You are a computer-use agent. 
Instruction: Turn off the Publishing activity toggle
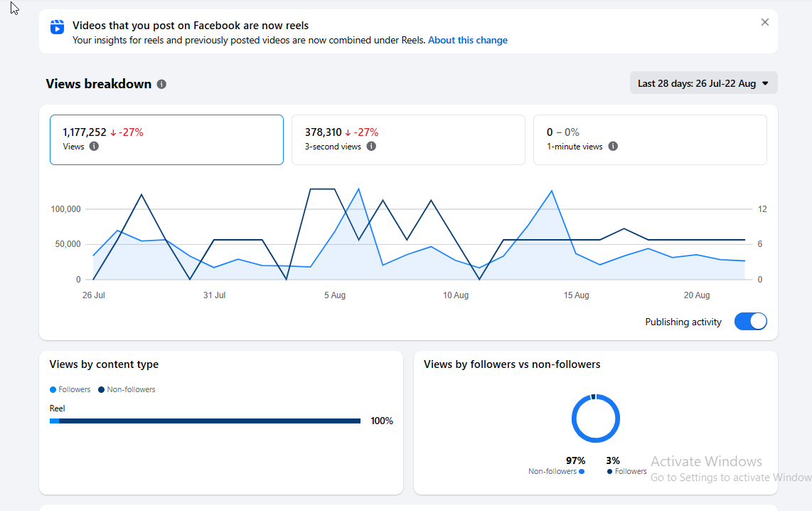(x=750, y=321)
